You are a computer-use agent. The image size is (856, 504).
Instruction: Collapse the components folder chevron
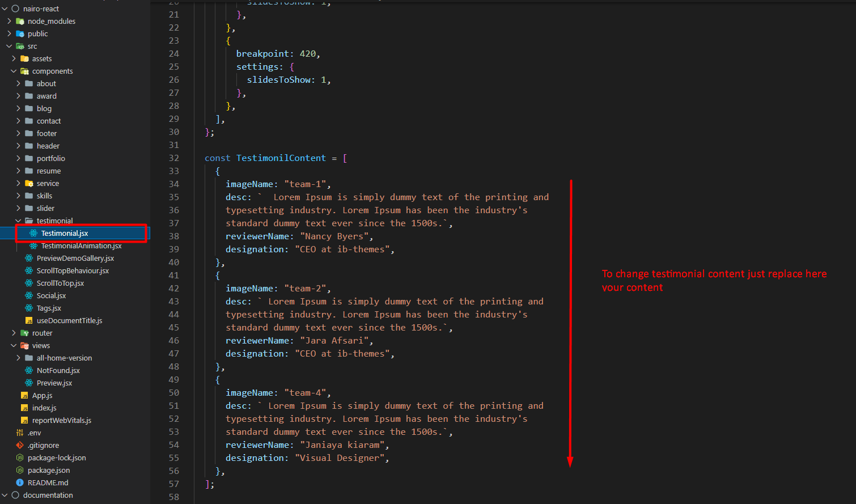[x=14, y=71]
